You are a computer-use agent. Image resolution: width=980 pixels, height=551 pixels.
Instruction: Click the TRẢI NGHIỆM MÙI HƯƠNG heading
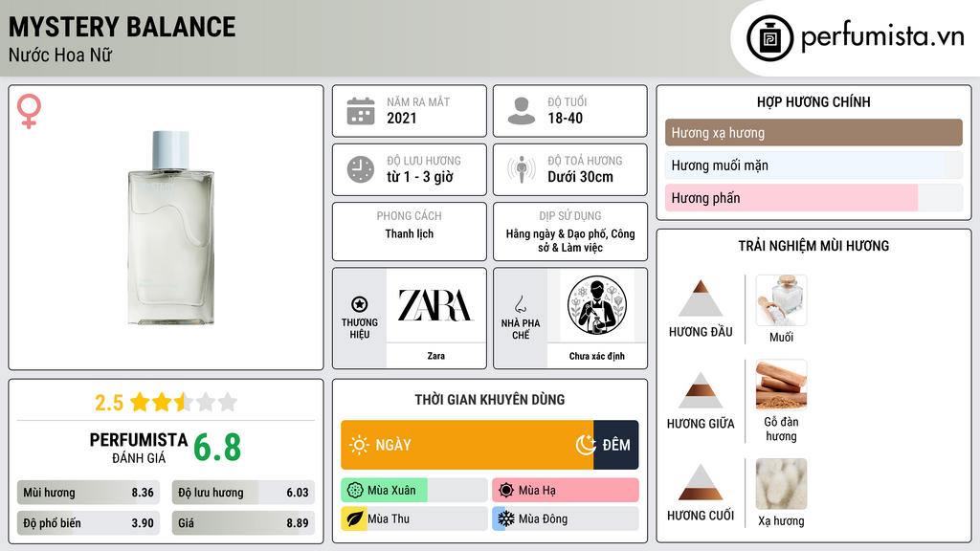(x=813, y=246)
